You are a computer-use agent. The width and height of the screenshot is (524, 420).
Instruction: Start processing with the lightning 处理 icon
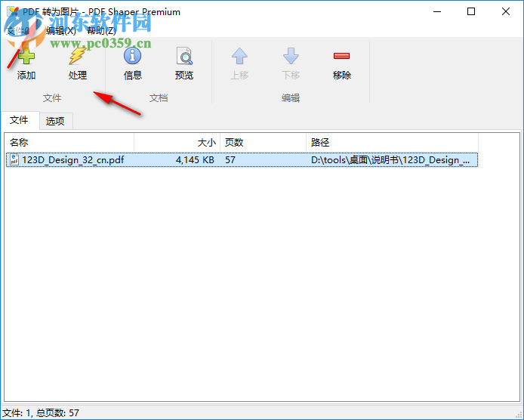click(77, 56)
